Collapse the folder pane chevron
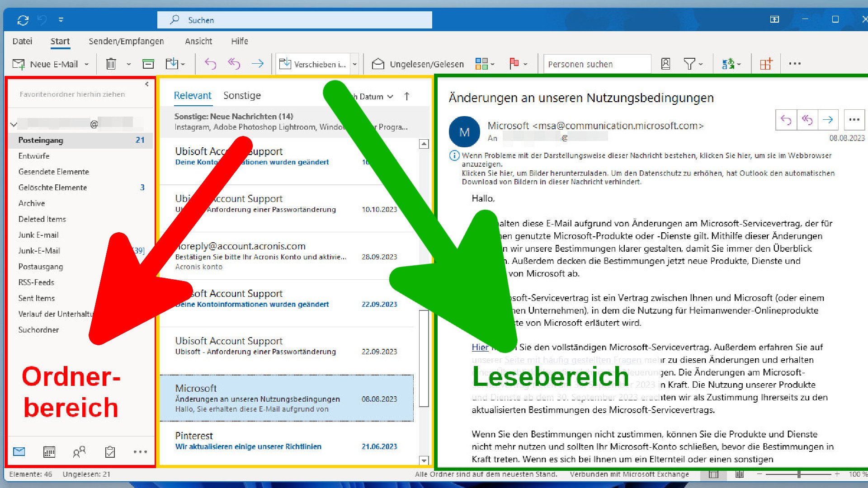 click(147, 84)
